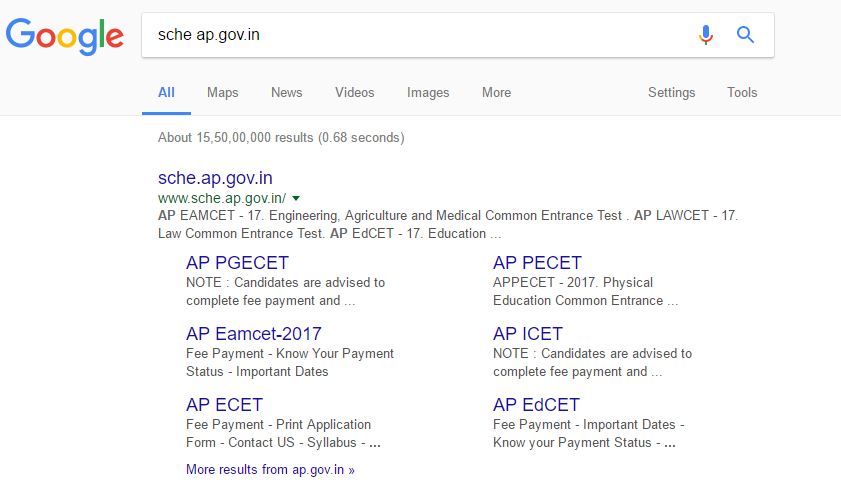This screenshot has width=841, height=489.
Task: Click the microphone voice search icon
Action: [x=706, y=35]
